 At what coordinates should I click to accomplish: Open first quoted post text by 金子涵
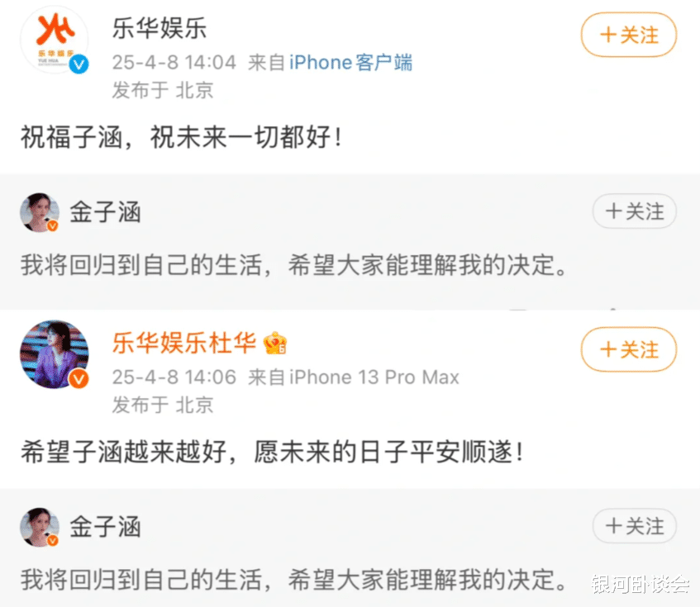point(295,265)
